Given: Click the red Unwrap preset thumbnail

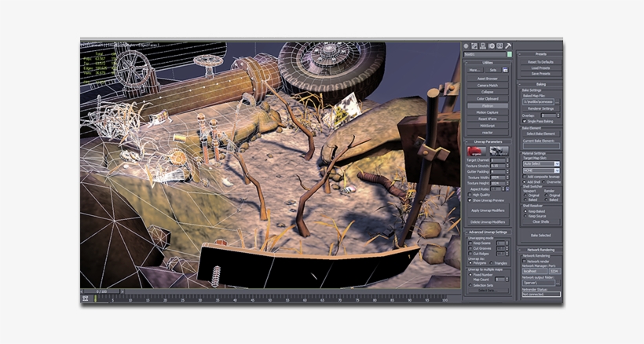Looking at the screenshot, I should tap(476, 151).
